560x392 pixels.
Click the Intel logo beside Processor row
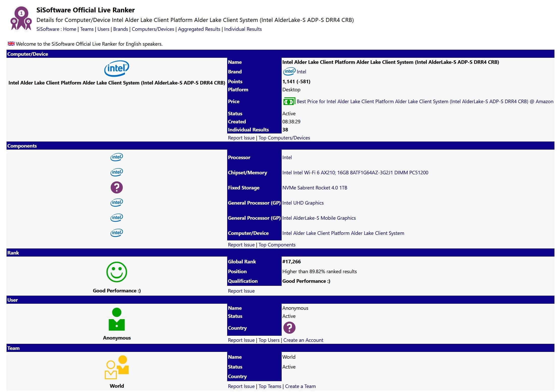pyautogui.click(x=116, y=157)
